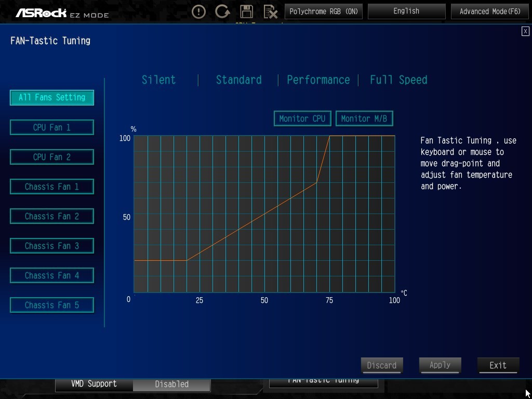Click the Discard button
532x399 pixels.
coord(382,365)
